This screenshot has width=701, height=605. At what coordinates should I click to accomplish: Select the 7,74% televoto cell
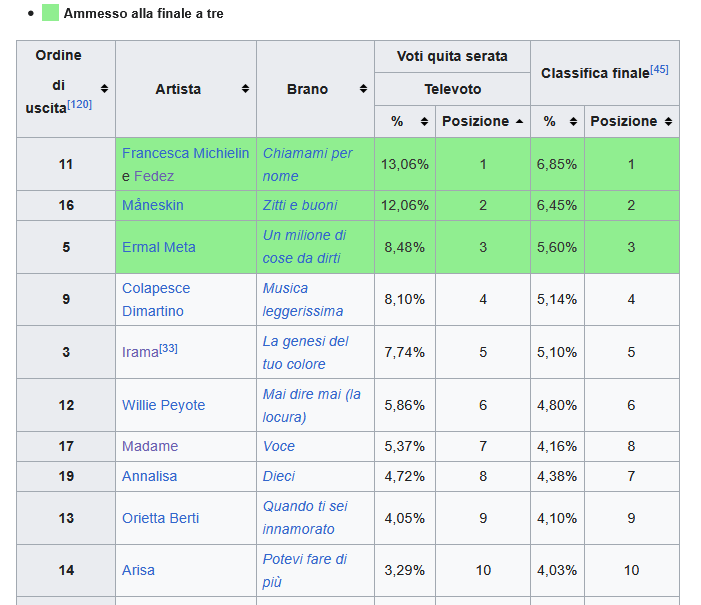pyautogui.click(x=405, y=352)
